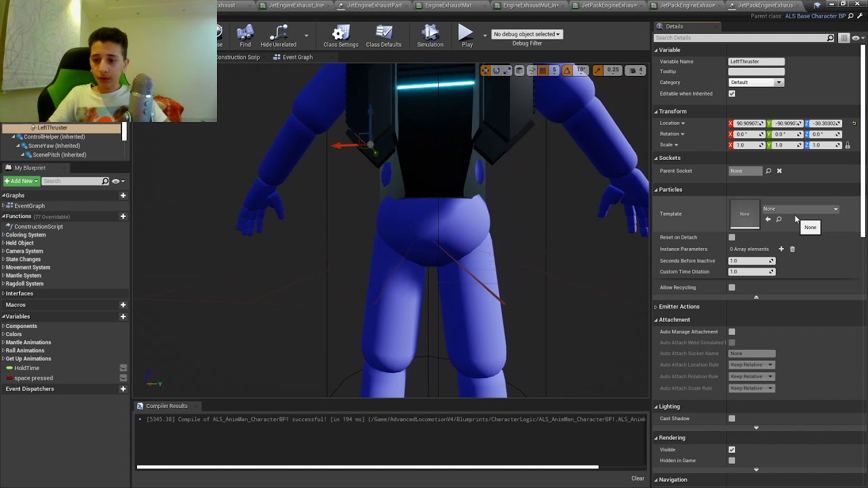Enable Reset on Detach checkbox
Image resolution: width=868 pixels, height=488 pixels.
[x=732, y=237]
